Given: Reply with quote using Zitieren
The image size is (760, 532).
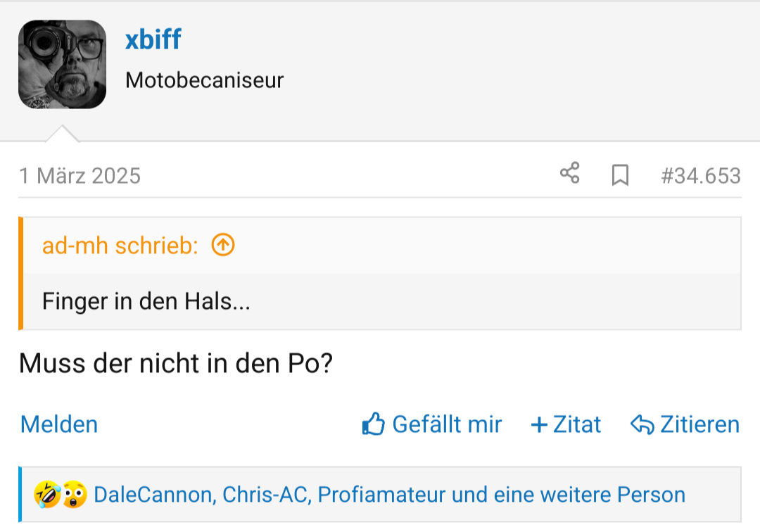Looking at the screenshot, I should [685, 424].
